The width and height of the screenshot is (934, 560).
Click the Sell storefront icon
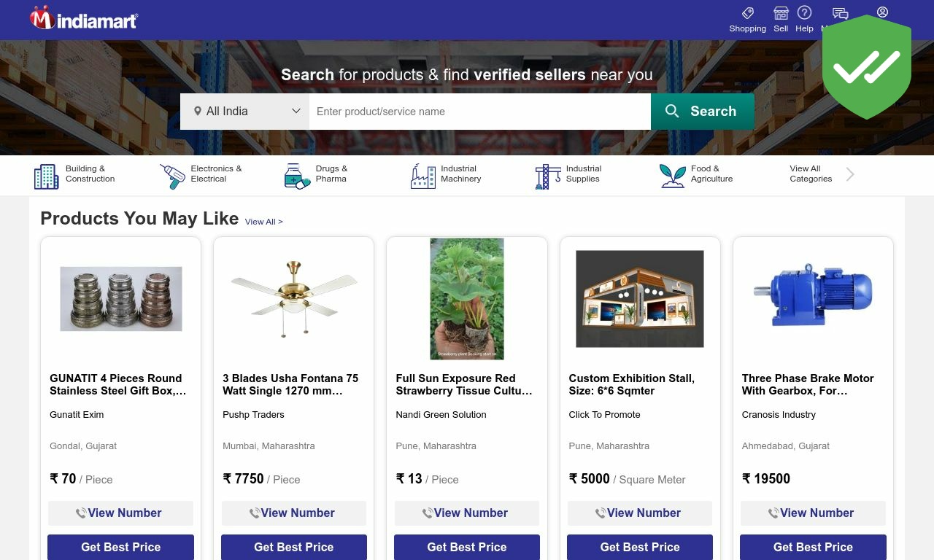[781, 13]
